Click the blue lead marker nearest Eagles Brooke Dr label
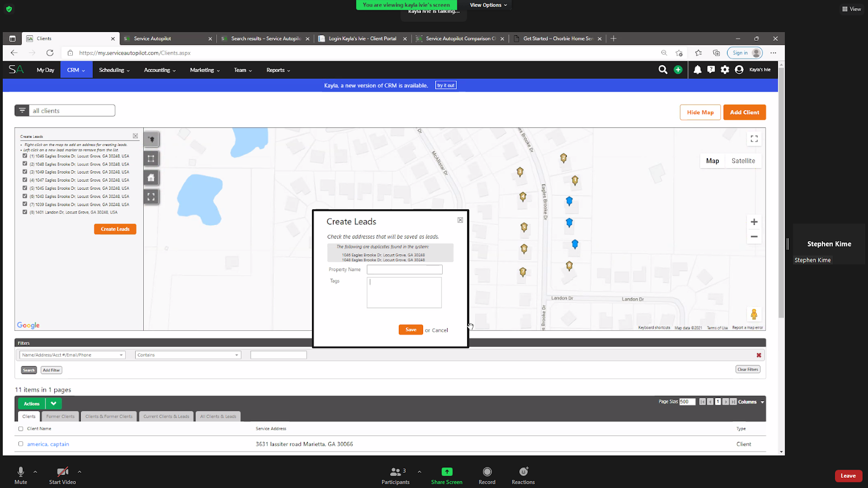The width and height of the screenshot is (868, 488). coord(569,201)
